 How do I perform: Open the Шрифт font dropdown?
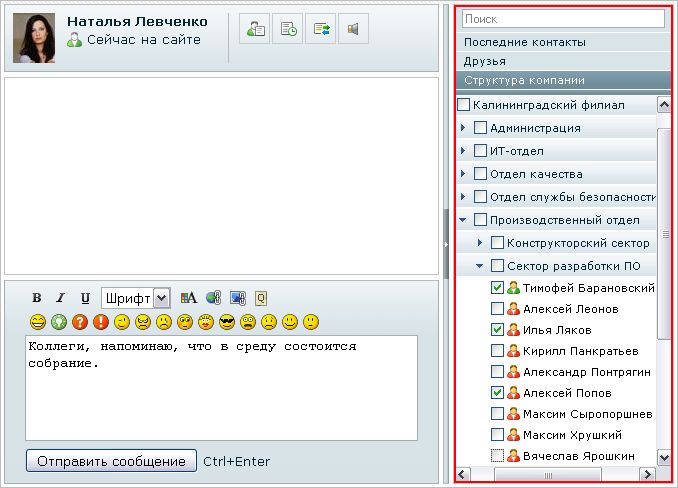[162, 298]
